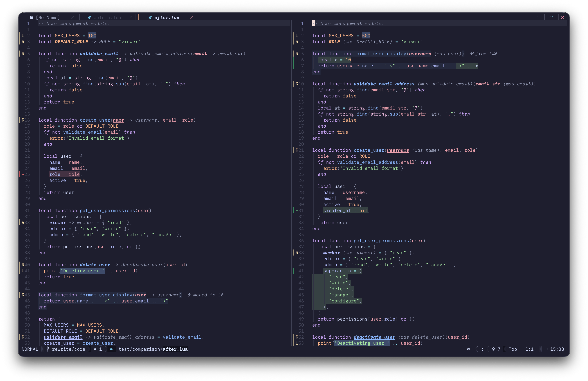Click the "configure" string in right pane

click(x=344, y=301)
